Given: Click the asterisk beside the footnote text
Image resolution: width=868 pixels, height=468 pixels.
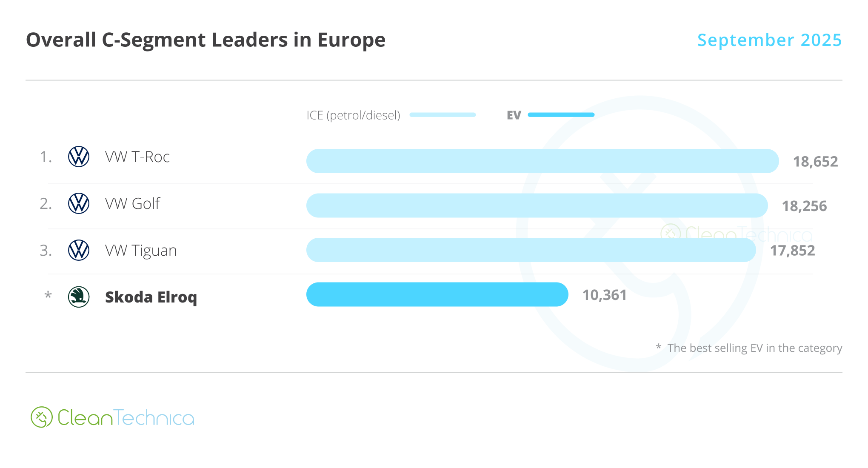Looking at the screenshot, I should pyautogui.click(x=658, y=348).
